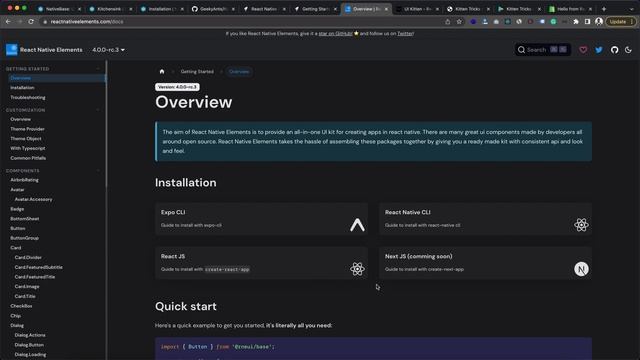Open the heart sponsor icon in navbar
The image size is (640, 360).
pos(583,50)
